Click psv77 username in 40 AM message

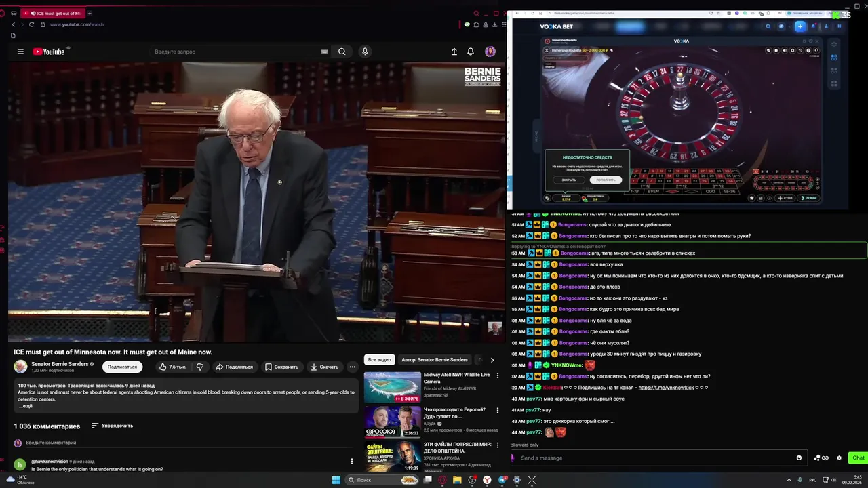(534, 399)
